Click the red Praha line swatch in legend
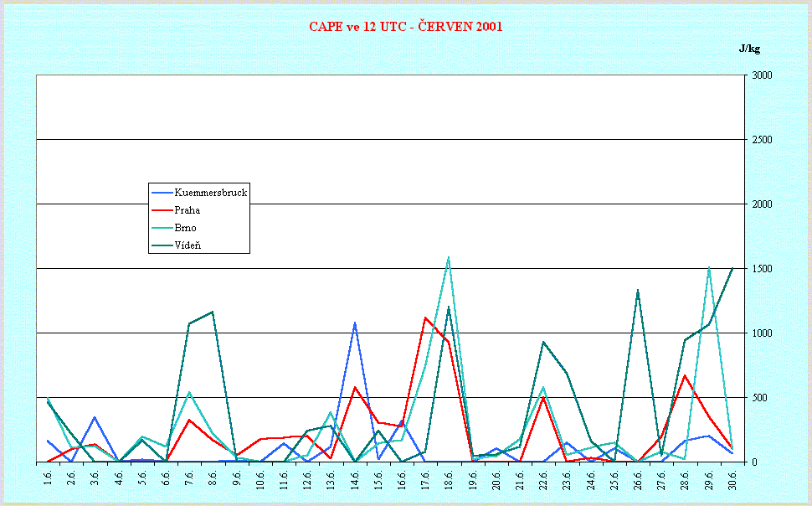 click(161, 210)
